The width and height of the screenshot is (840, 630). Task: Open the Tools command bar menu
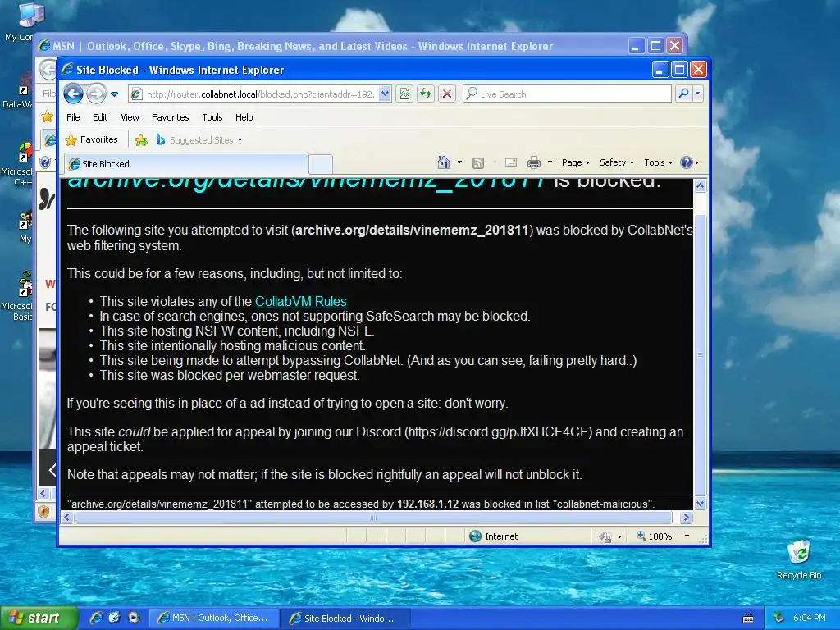658,162
